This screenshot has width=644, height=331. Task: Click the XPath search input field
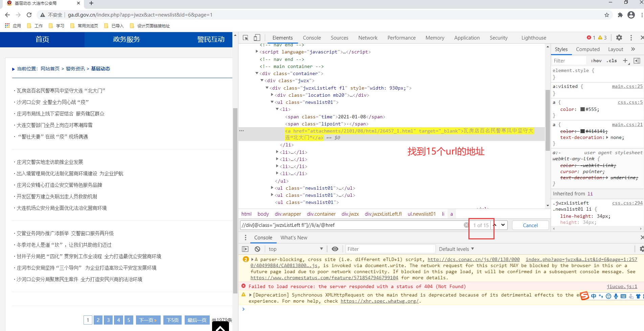(352, 225)
